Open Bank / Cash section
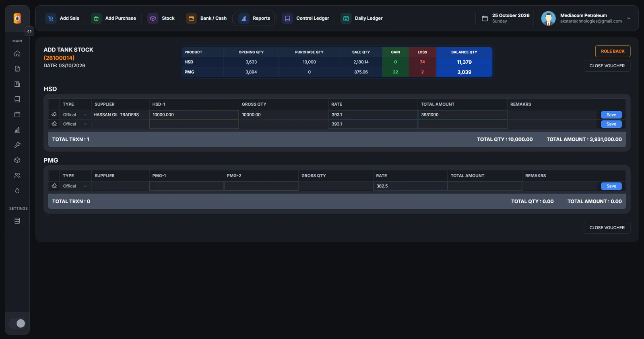 pos(206,18)
